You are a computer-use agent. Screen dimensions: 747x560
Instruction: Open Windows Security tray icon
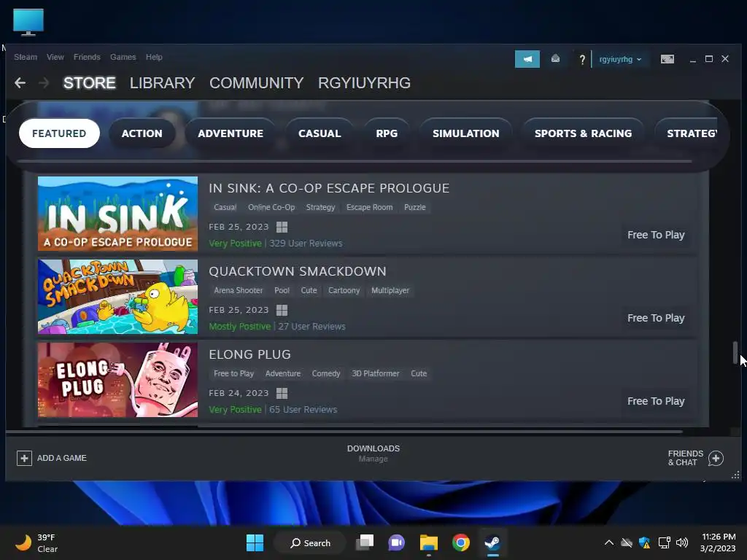pyautogui.click(x=645, y=542)
